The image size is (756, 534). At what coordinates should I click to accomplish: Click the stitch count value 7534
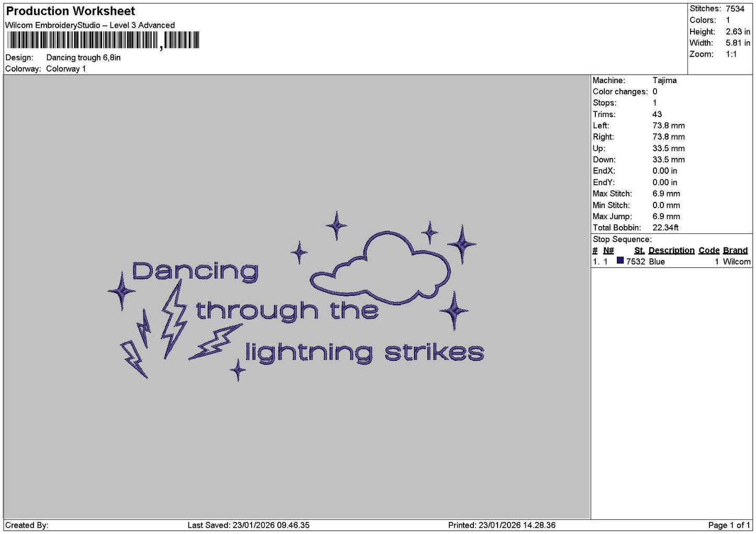point(735,8)
